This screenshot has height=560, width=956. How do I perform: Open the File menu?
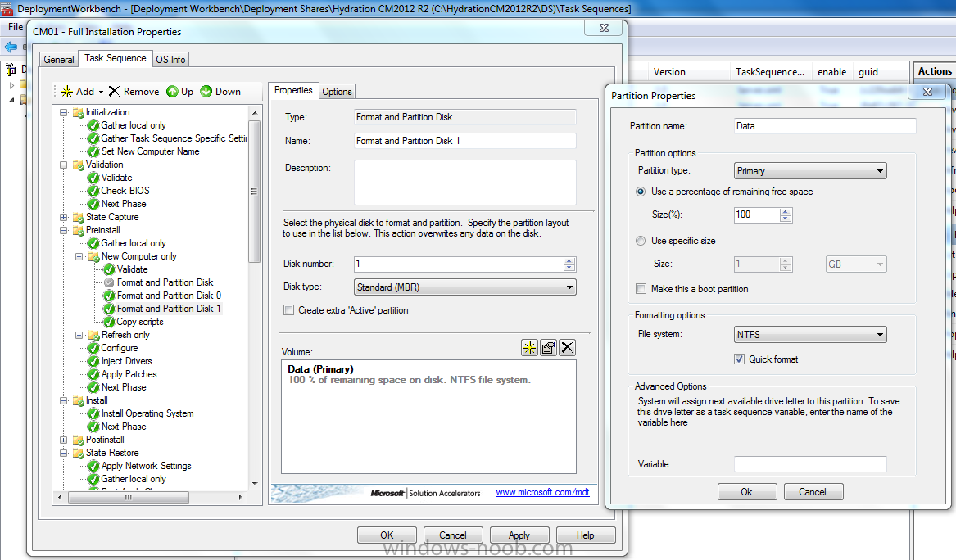16,27
